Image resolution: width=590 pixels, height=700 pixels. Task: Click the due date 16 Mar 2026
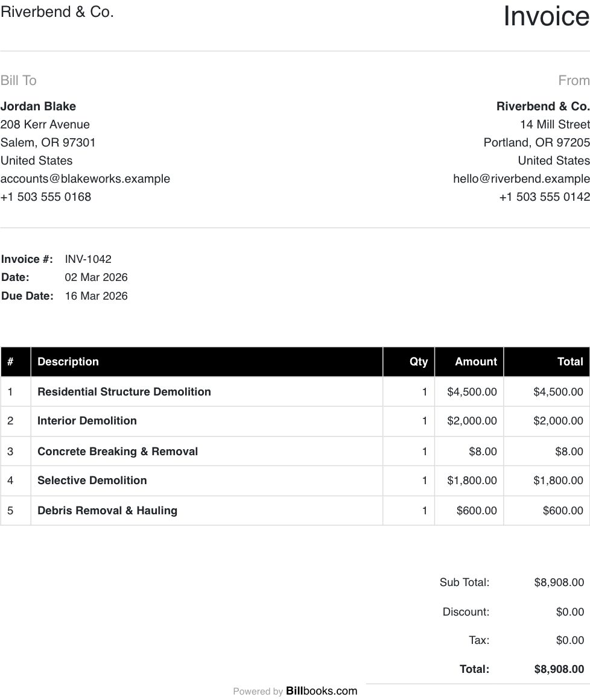[96, 296]
